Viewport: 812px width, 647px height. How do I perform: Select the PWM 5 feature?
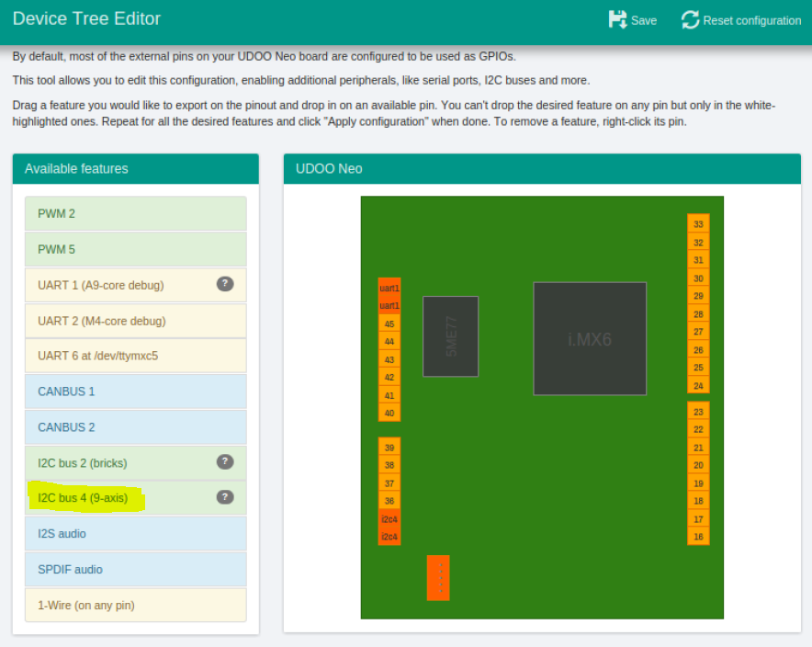pyautogui.click(x=136, y=249)
